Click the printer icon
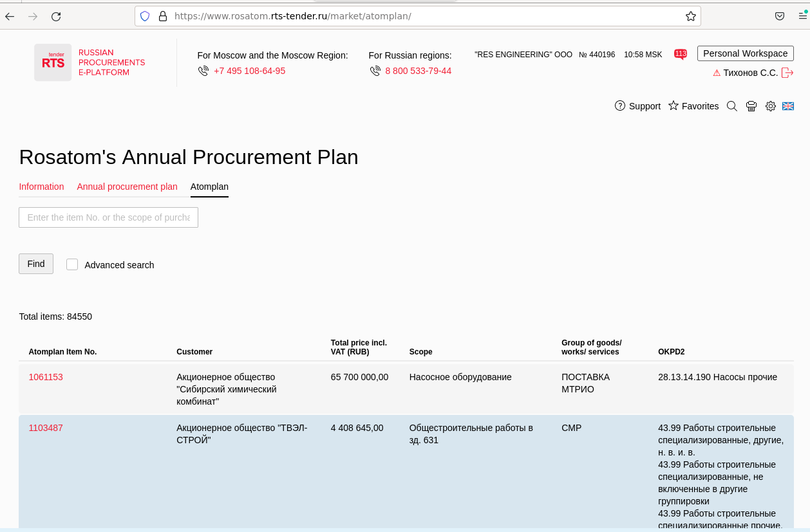 pos(751,106)
